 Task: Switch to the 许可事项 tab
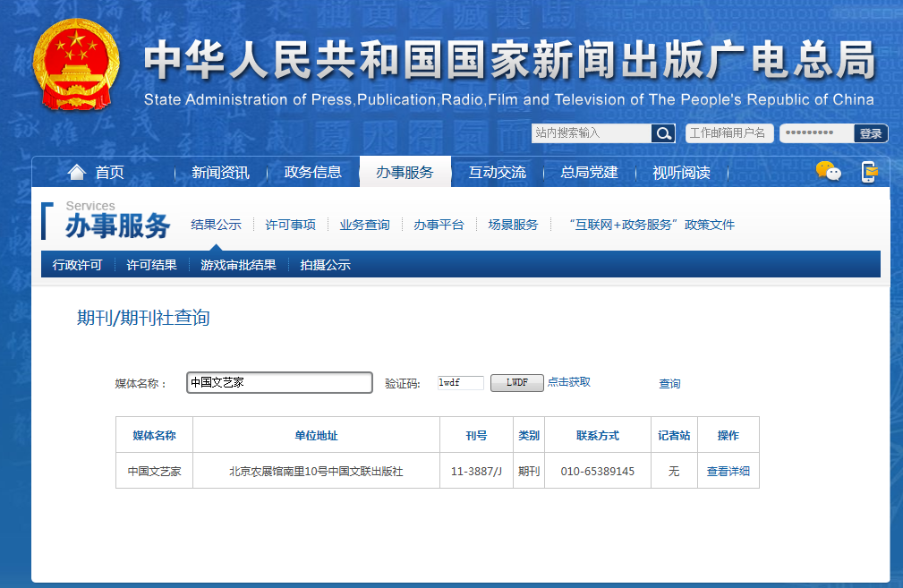tap(290, 225)
